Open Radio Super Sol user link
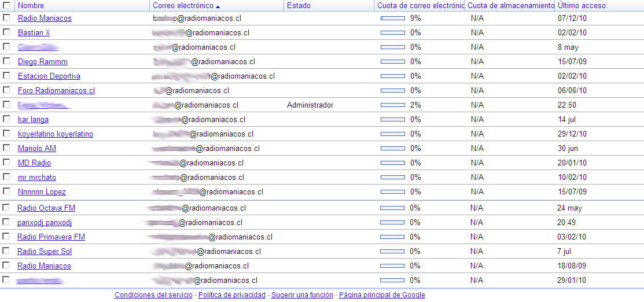Screen dimensions: 644x302 pos(45,251)
